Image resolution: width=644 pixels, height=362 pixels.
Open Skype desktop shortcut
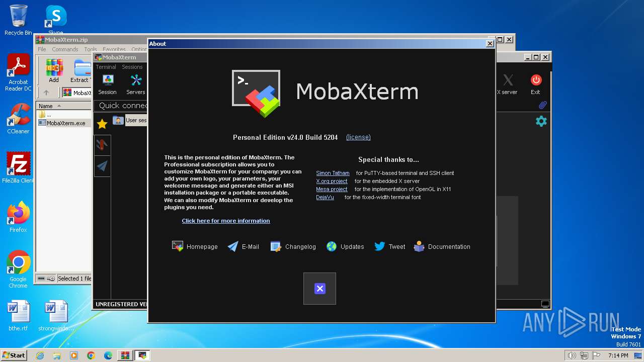55,20
